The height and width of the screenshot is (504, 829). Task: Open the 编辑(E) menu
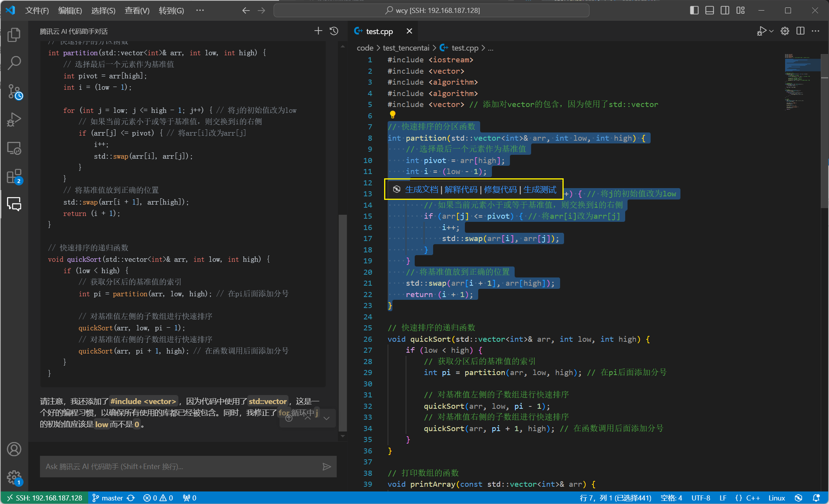click(x=70, y=11)
